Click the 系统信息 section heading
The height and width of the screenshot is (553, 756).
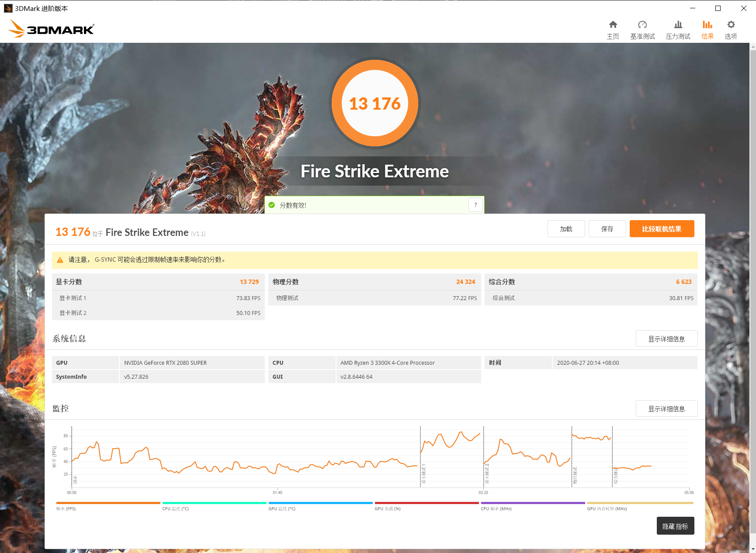pyautogui.click(x=69, y=339)
